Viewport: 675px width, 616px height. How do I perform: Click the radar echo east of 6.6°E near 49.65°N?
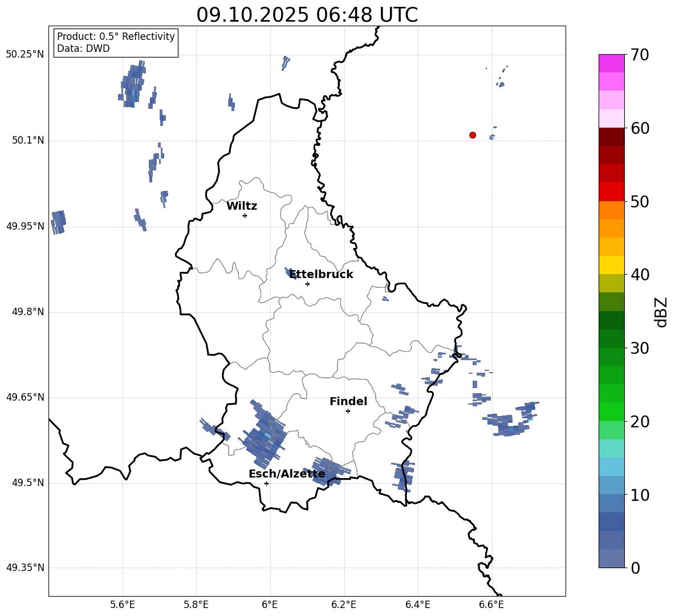click(x=511, y=419)
